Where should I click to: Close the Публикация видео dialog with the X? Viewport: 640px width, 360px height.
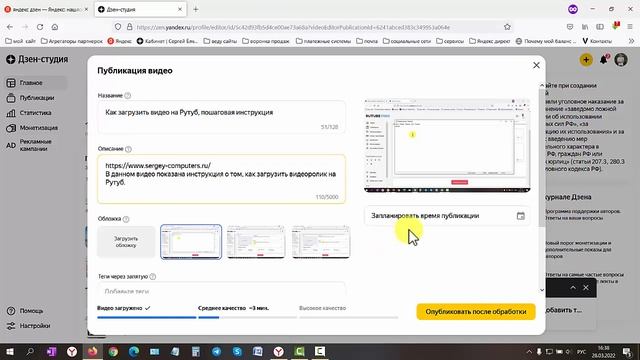coord(536,65)
